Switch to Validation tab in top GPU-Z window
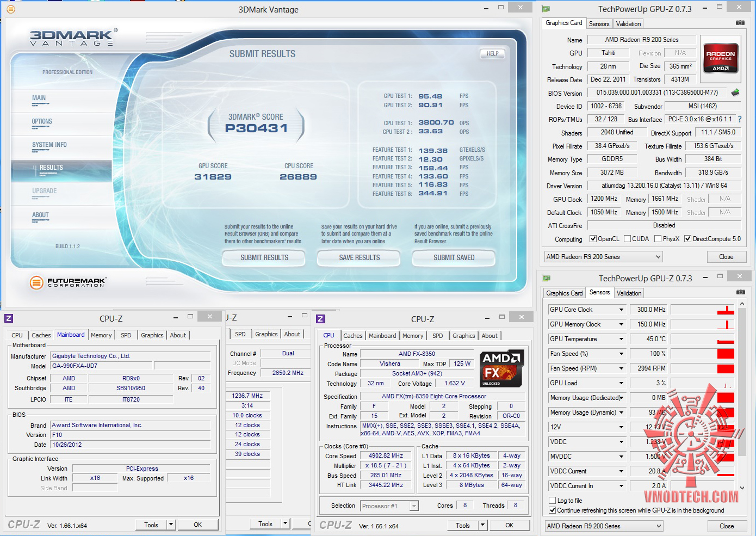 (x=628, y=24)
